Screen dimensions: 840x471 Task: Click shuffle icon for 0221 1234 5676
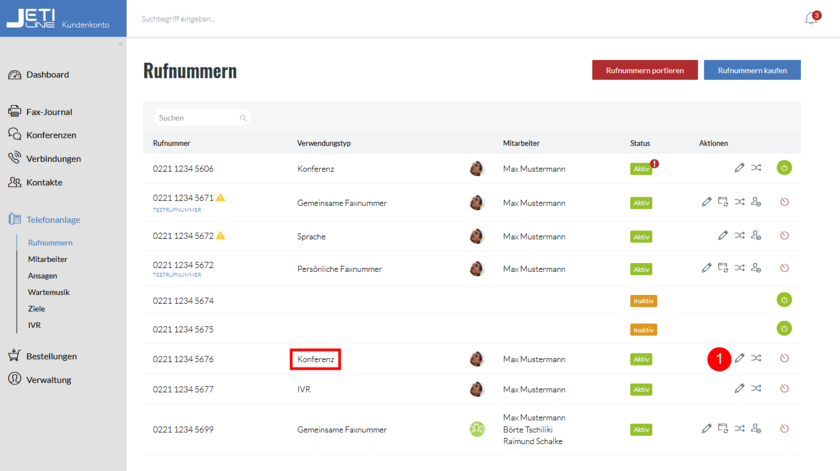(756, 358)
